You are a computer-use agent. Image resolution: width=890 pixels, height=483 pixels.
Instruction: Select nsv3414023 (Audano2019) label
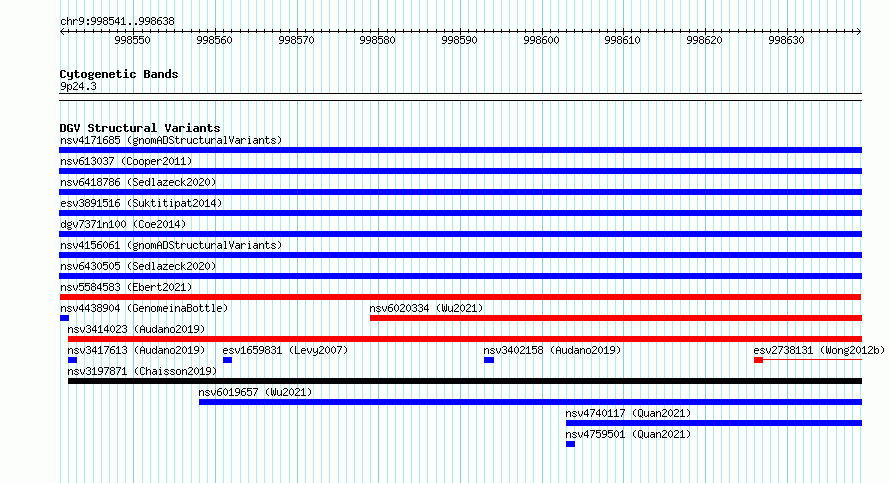[136, 329]
